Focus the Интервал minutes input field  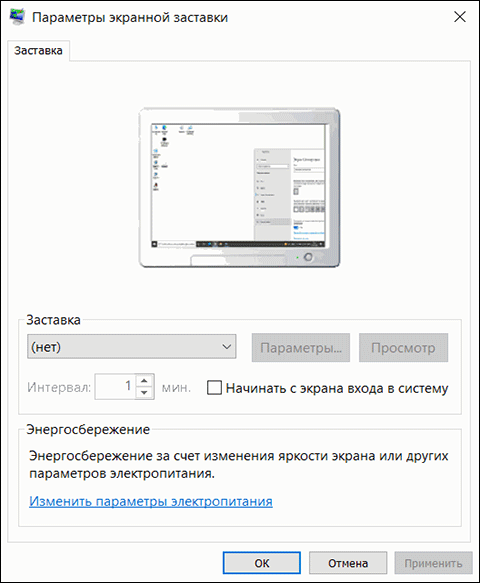[115, 387]
